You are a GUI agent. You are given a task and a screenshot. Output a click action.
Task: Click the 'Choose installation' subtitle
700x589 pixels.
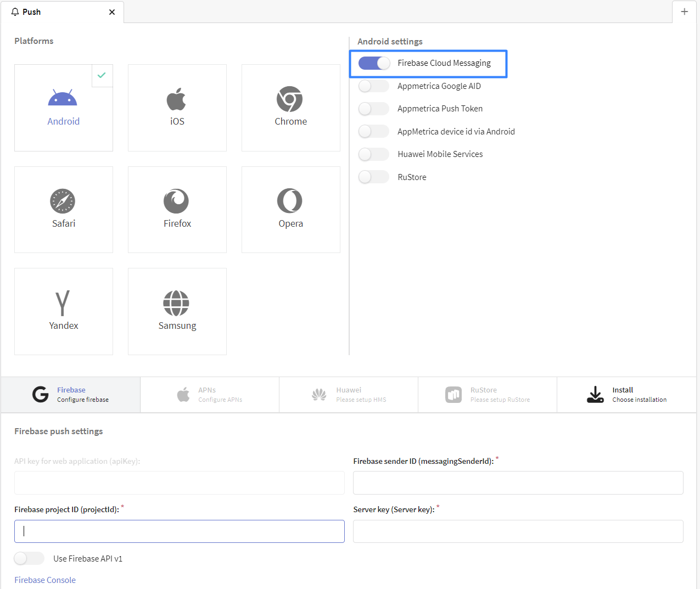[x=640, y=400]
